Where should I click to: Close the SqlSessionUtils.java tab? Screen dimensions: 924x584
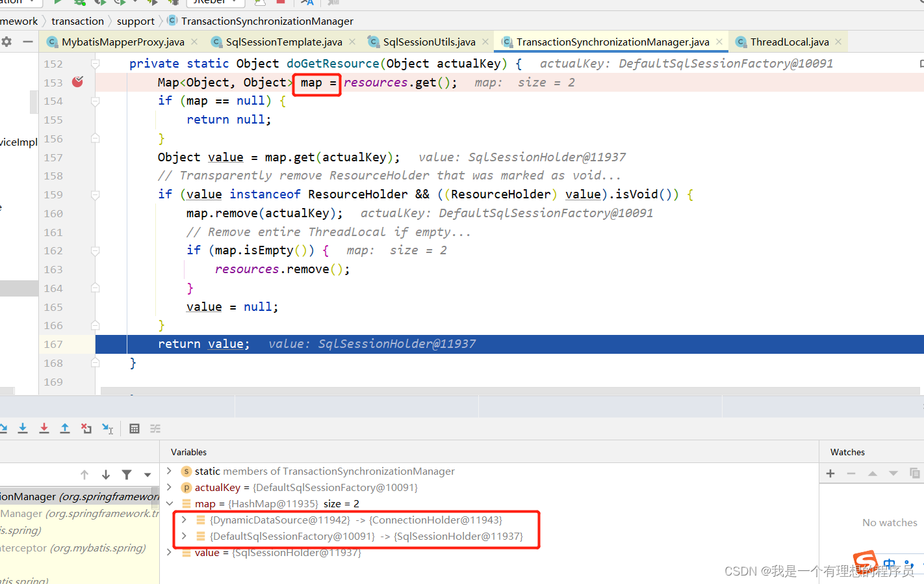click(x=485, y=42)
